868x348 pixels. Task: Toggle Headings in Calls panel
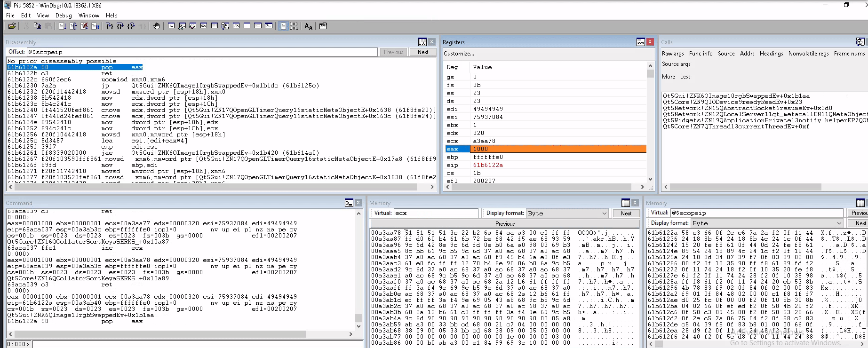click(772, 54)
